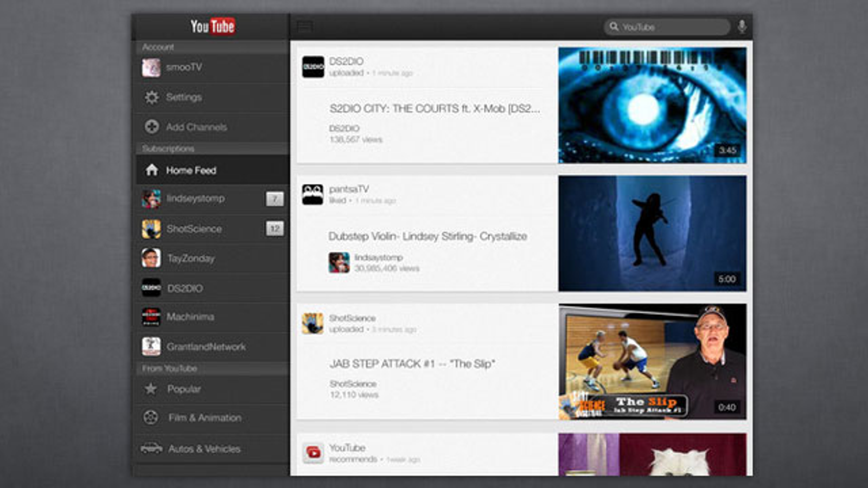Tap pantsaTV channel name in feed
This screenshot has height=488, width=868.
[349, 189]
